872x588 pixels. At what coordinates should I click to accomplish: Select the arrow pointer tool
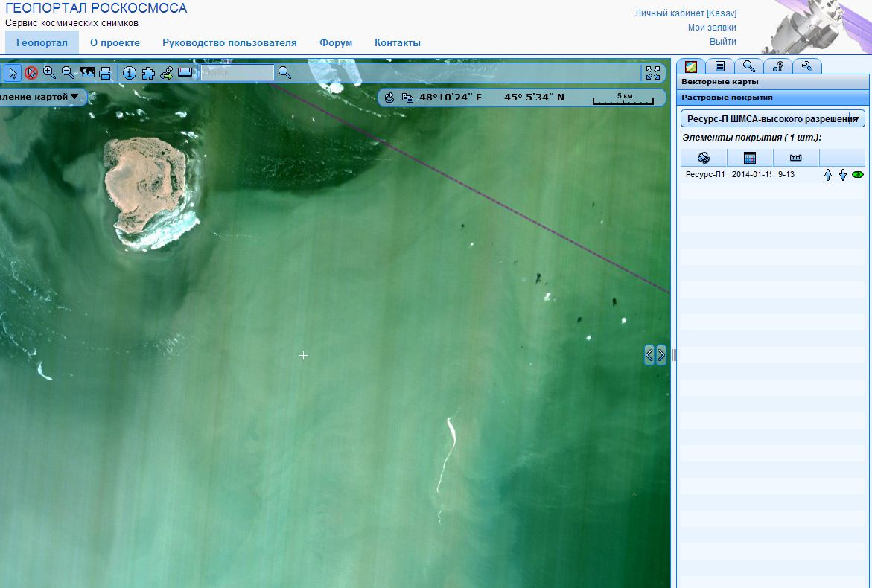[13, 73]
